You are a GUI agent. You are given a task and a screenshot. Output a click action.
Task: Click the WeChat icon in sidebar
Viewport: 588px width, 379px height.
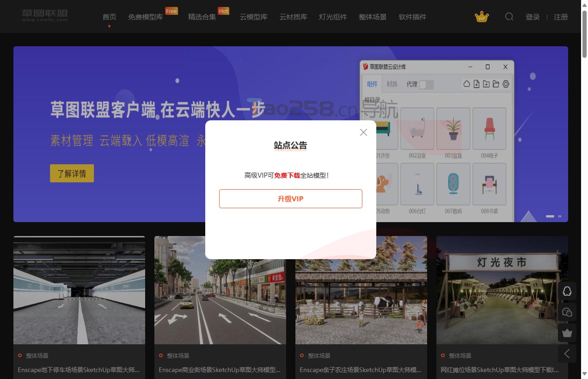click(567, 312)
